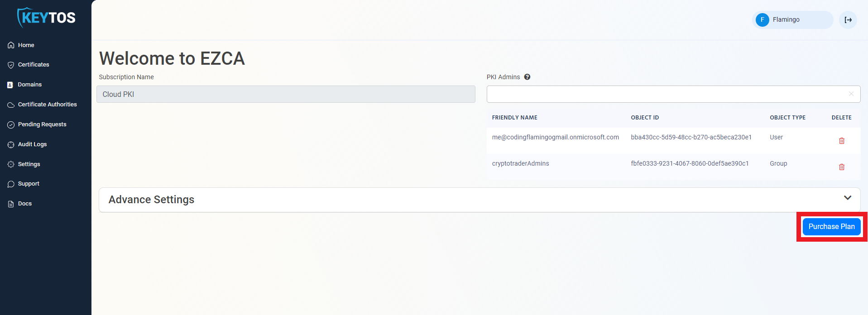Image resolution: width=868 pixels, height=315 pixels.
Task: Click the Audit Logs icon
Action: 11,144
